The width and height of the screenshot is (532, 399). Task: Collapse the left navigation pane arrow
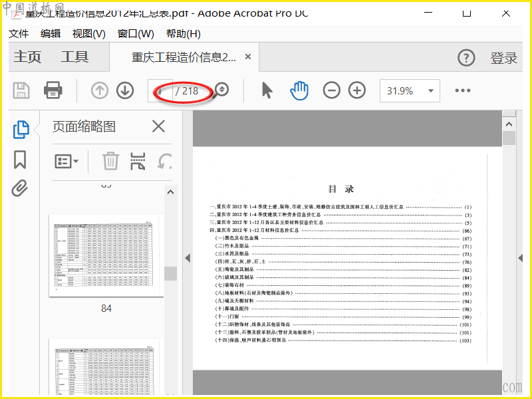pyautogui.click(x=188, y=258)
